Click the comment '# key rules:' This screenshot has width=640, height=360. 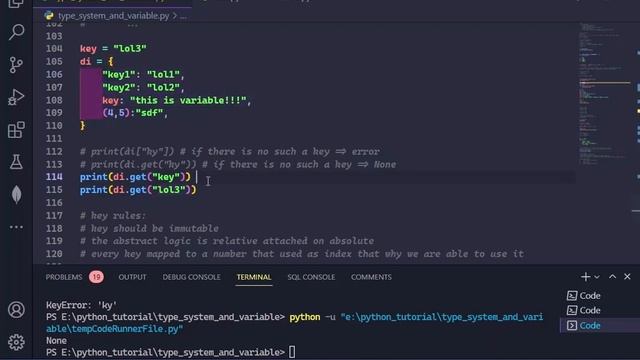point(113,216)
